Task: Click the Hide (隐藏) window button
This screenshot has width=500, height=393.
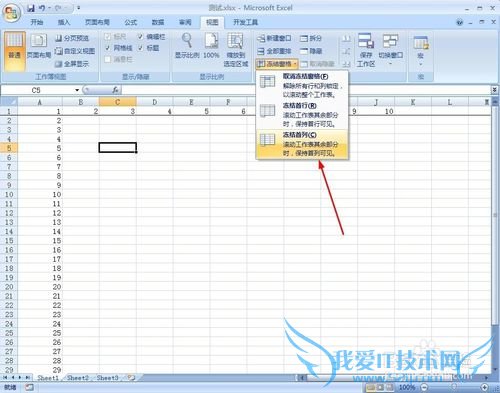Action: [x=311, y=51]
